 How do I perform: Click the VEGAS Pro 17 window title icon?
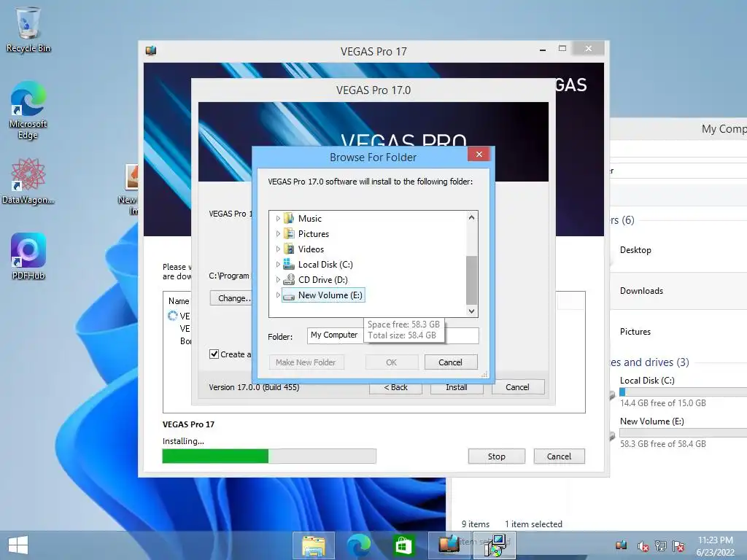pyautogui.click(x=151, y=50)
